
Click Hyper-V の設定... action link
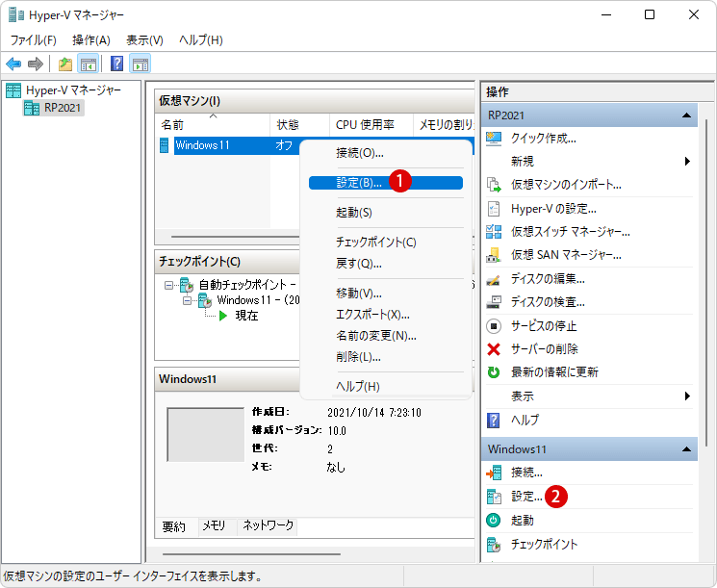point(553,209)
